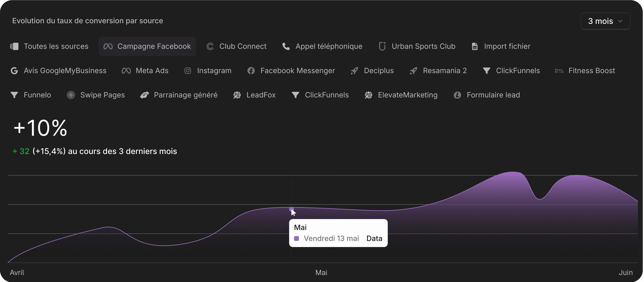Click the Urban Sports Club shield icon
The height and width of the screenshot is (282, 644).
(x=382, y=46)
